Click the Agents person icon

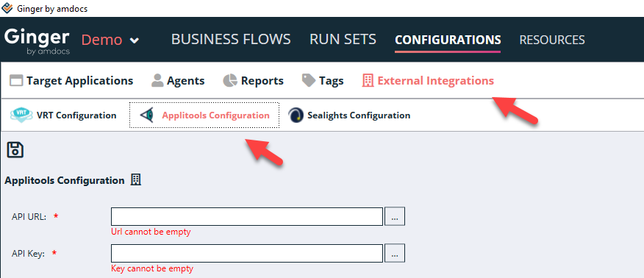[x=157, y=80]
